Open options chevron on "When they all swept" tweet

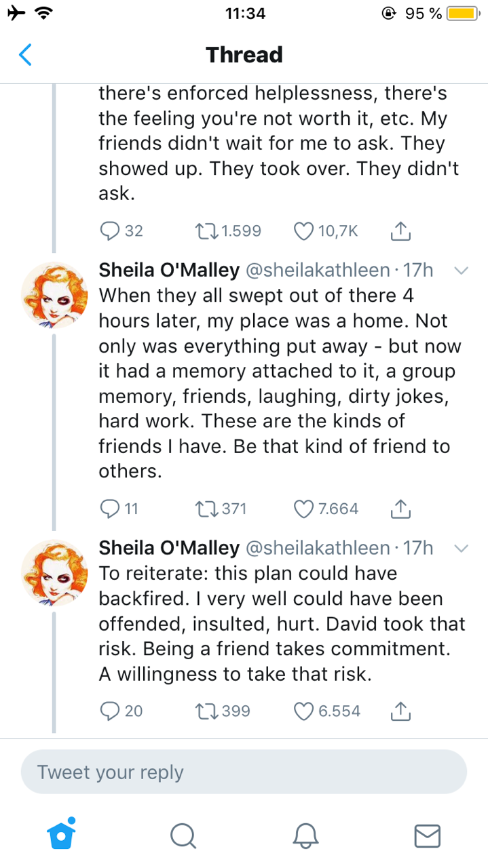461,271
